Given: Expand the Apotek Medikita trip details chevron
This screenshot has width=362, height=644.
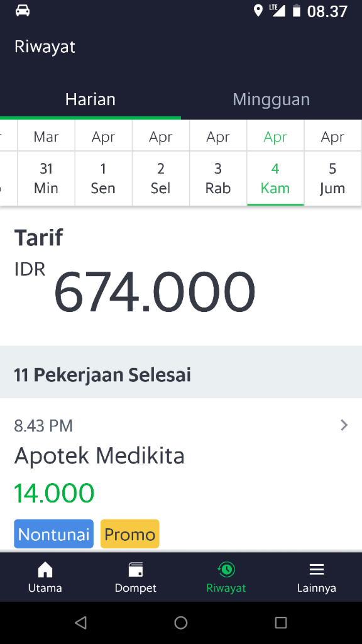Looking at the screenshot, I should point(344,425).
